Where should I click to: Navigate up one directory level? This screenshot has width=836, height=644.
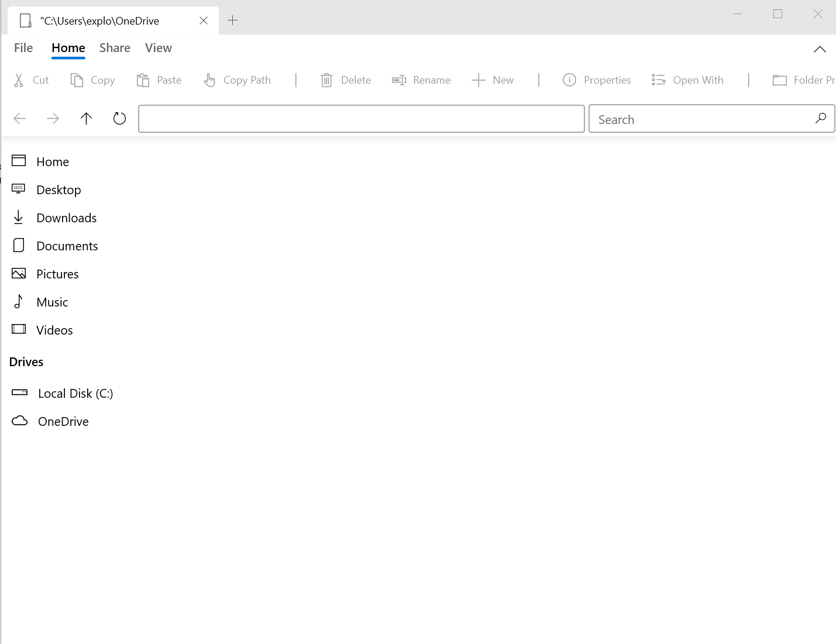[x=86, y=118]
